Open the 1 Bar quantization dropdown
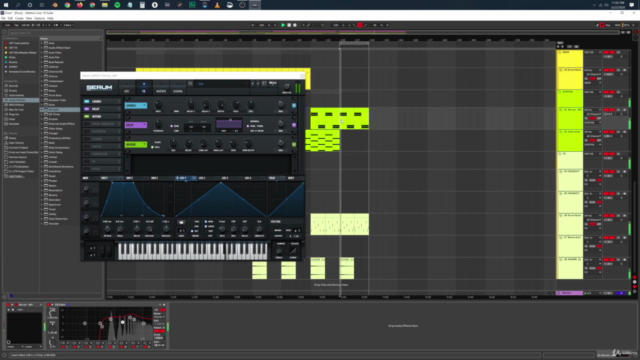640x360 pixels. tap(68, 25)
